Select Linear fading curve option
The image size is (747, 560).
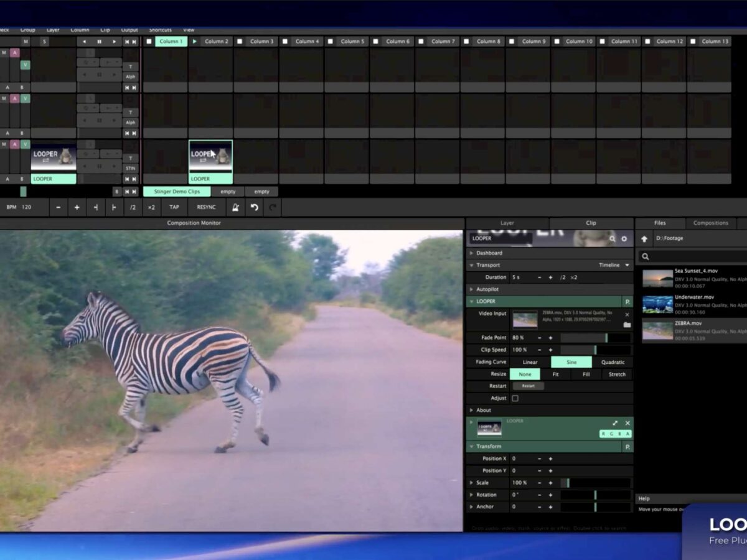(x=530, y=362)
